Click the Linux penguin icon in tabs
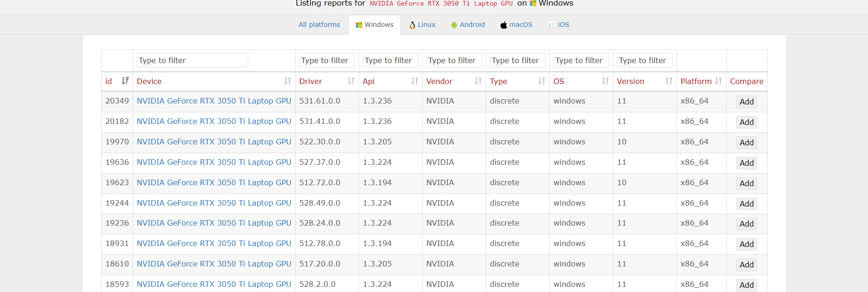 coord(412,25)
